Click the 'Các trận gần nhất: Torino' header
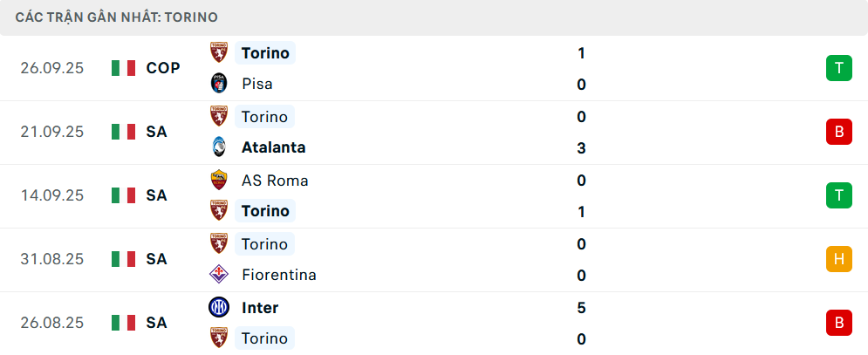 click(x=117, y=17)
